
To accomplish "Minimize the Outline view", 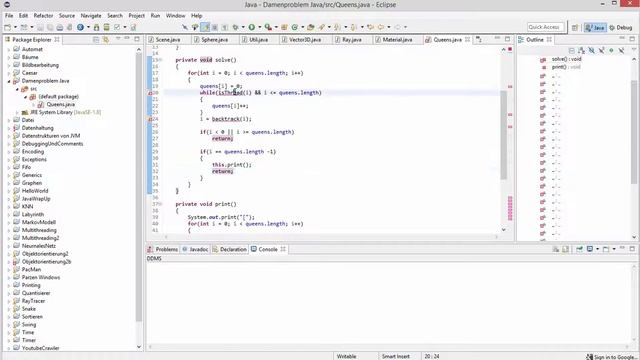I will point(622,38).
